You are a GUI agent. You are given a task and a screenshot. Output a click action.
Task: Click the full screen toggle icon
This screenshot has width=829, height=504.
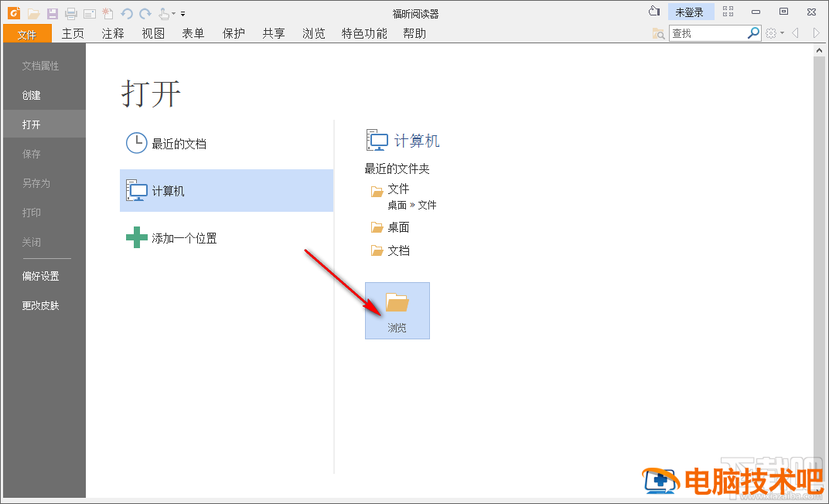728,12
